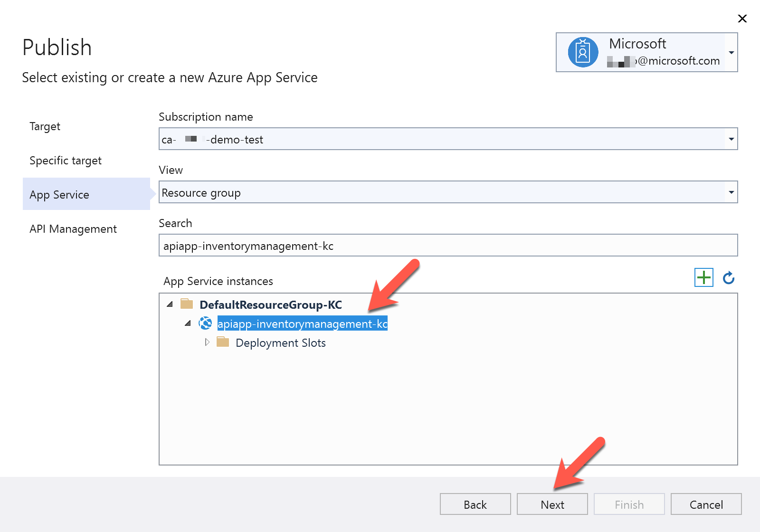This screenshot has height=532, width=760.
Task: Click the Deployment Slots folder icon
Action: [x=222, y=342]
